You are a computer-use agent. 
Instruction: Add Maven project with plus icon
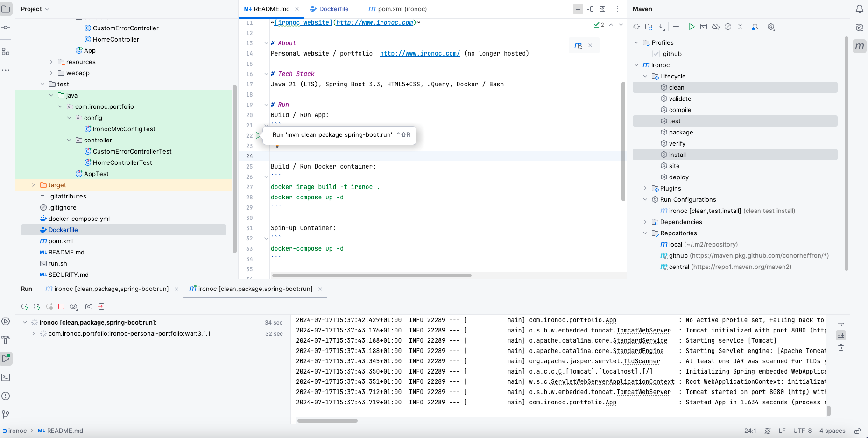[676, 27]
